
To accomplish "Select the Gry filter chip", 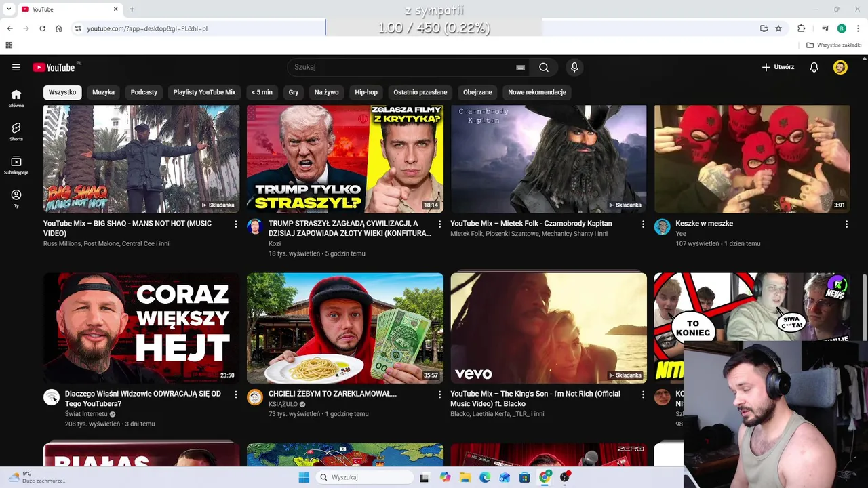I will pyautogui.click(x=294, y=92).
